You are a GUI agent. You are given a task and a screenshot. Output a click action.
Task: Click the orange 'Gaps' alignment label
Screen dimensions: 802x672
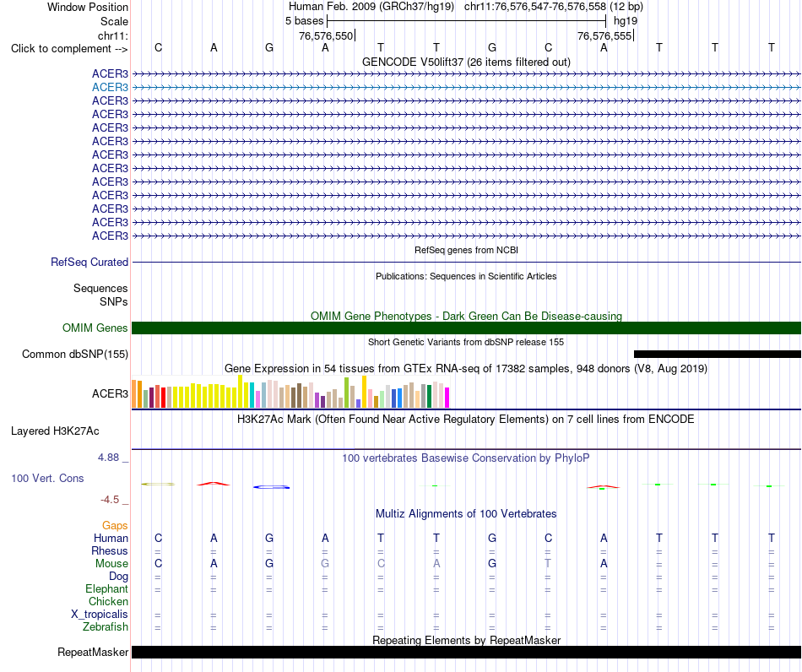tap(115, 525)
